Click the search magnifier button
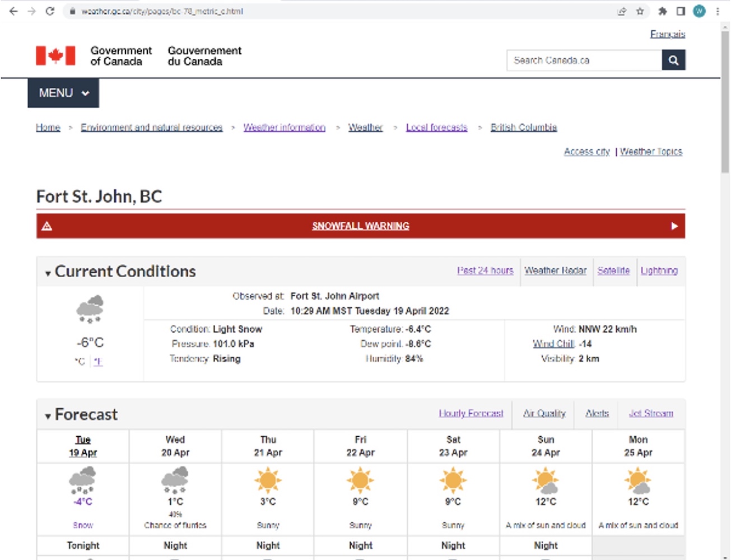This screenshot has height=560, width=731. pyautogui.click(x=673, y=60)
